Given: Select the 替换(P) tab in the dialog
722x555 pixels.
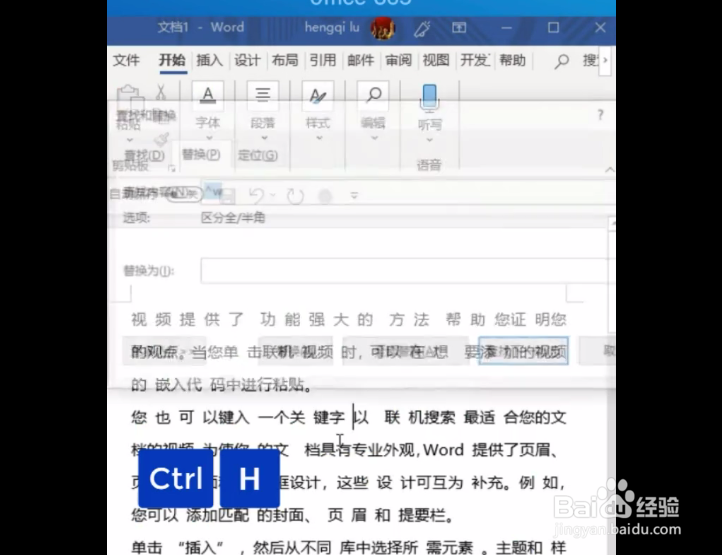Looking at the screenshot, I should pyautogui.click(x=201, y=154).
